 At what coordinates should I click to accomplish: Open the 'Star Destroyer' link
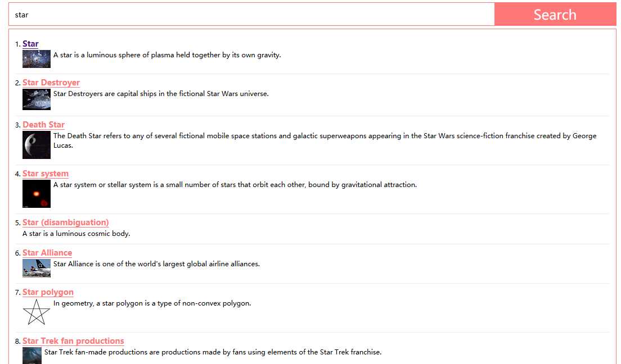(51, 83)
